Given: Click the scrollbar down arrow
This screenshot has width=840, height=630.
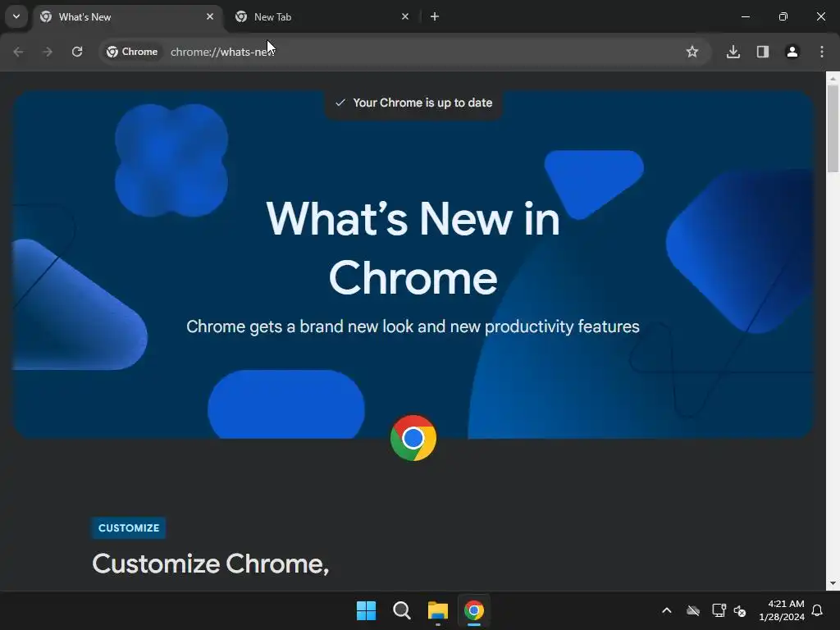Looking at the screenshot, I should 833,583.
